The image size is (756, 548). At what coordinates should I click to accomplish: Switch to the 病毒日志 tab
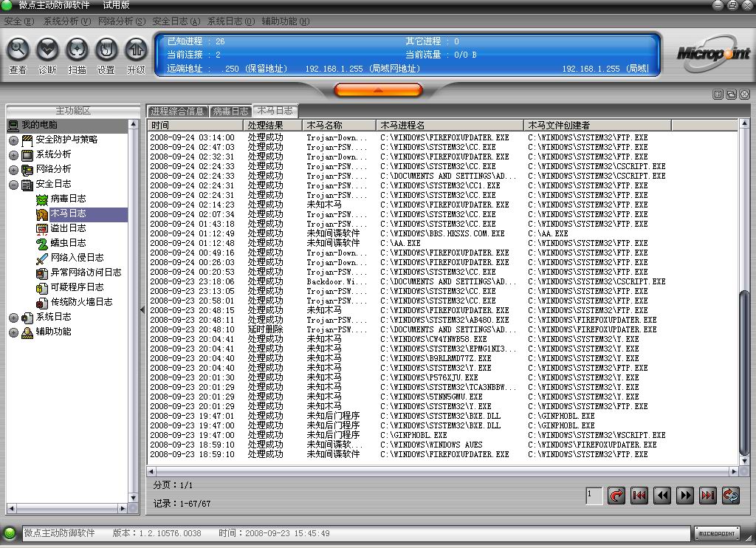point(230,112)
